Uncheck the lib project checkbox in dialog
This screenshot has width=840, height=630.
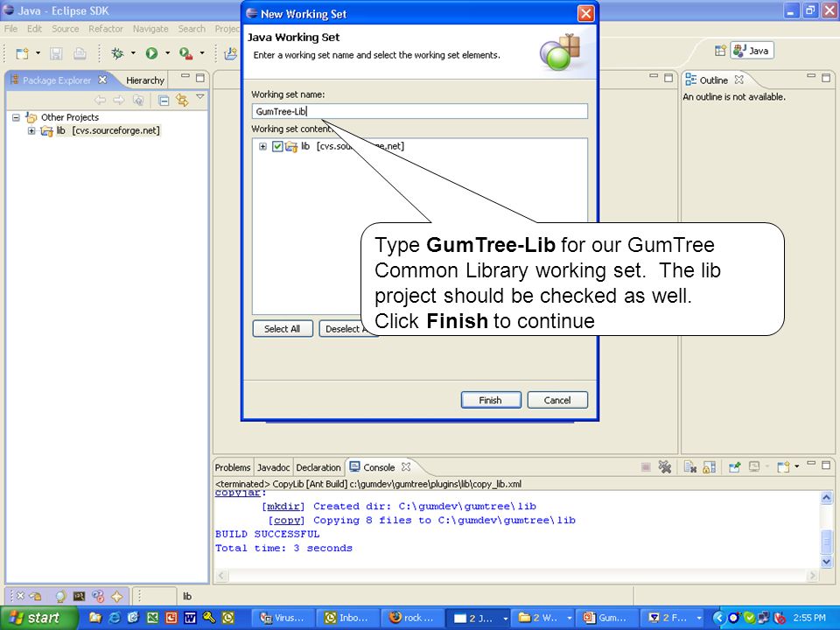click(277, 146)
